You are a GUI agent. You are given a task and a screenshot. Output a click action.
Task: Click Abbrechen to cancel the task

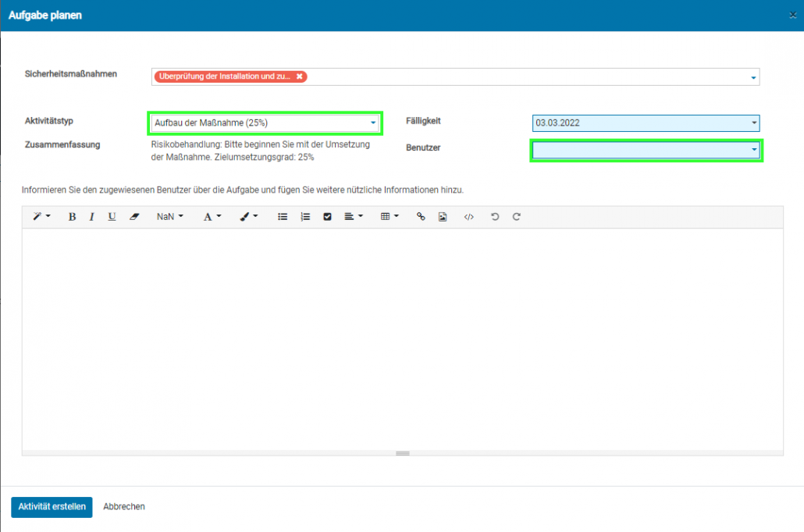[x=124, y=507]
